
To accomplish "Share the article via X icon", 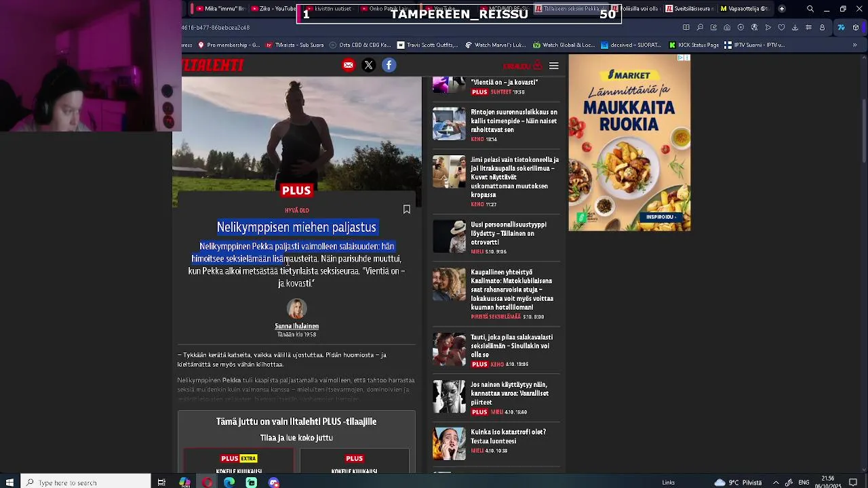I will [x=368, y=65].
